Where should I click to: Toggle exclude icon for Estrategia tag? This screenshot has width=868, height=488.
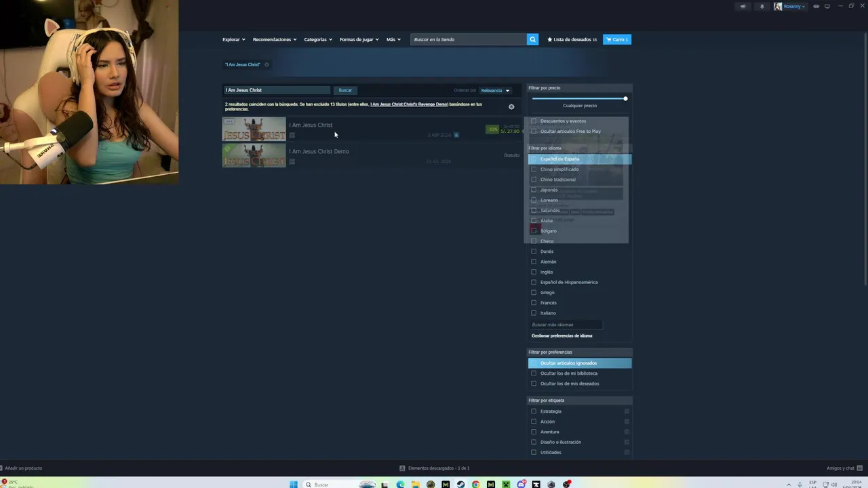pyautogui.click(x=627, y=411)
